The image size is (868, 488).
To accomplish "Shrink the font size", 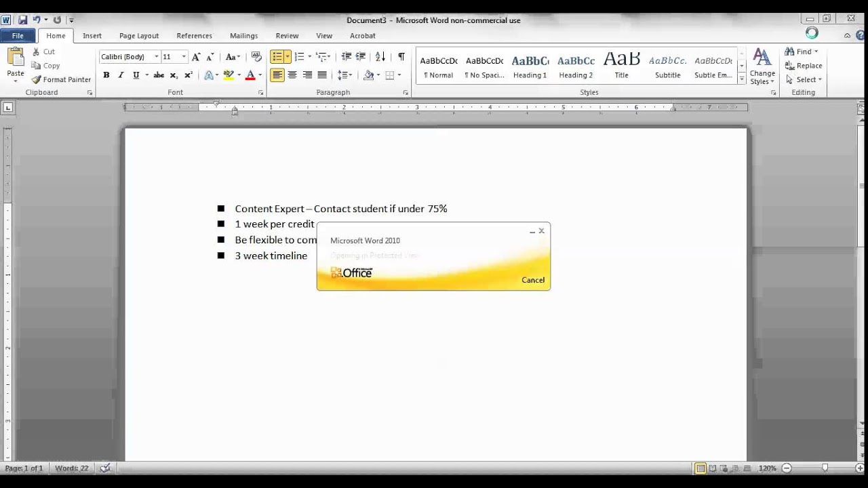I will (x=210, y=57).
